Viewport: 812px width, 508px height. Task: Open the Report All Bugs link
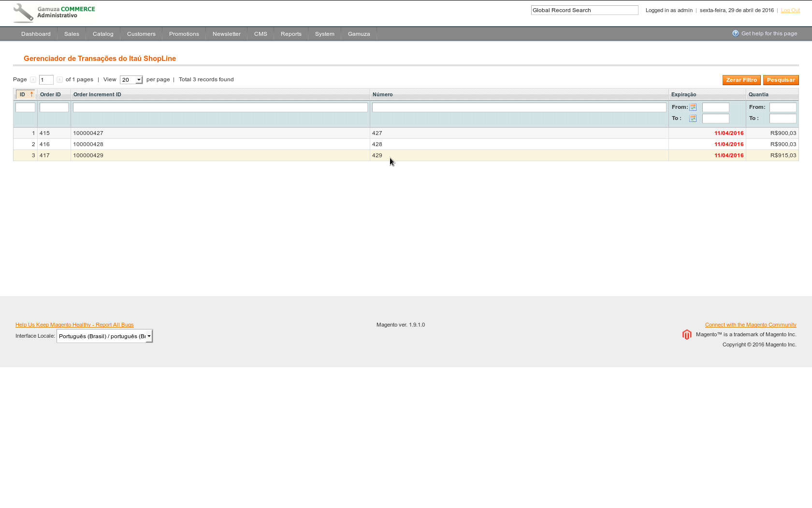(x=74, y=325)
